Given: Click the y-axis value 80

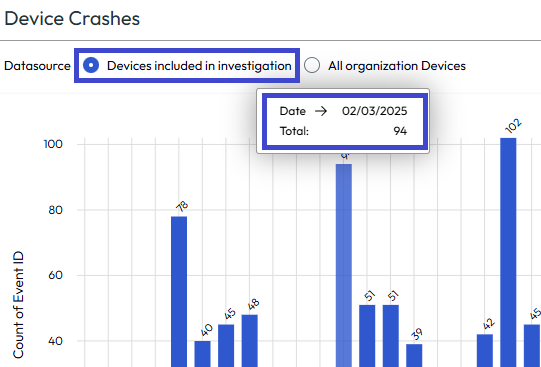Looking at the screenshot, I should [x=56, y=210].
